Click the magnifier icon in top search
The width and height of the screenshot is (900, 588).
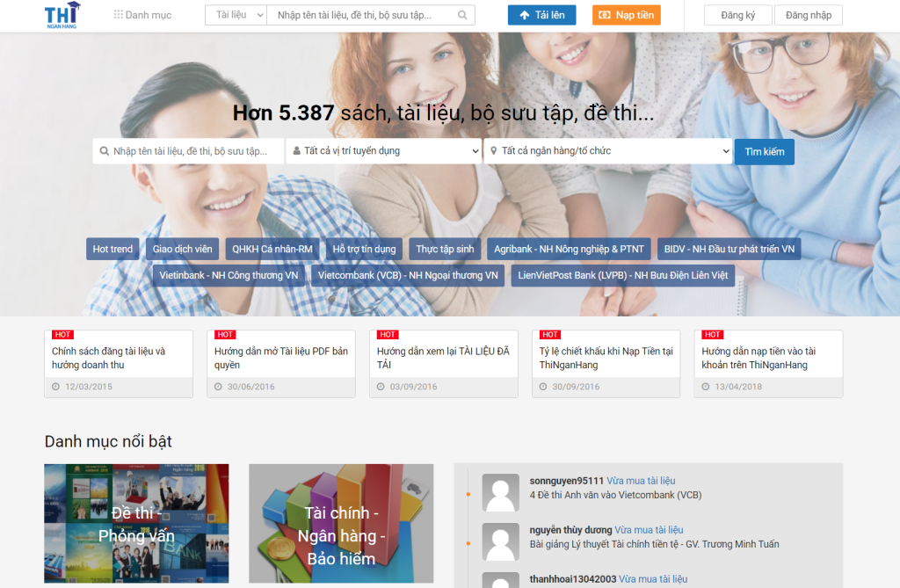pos(462,15)
